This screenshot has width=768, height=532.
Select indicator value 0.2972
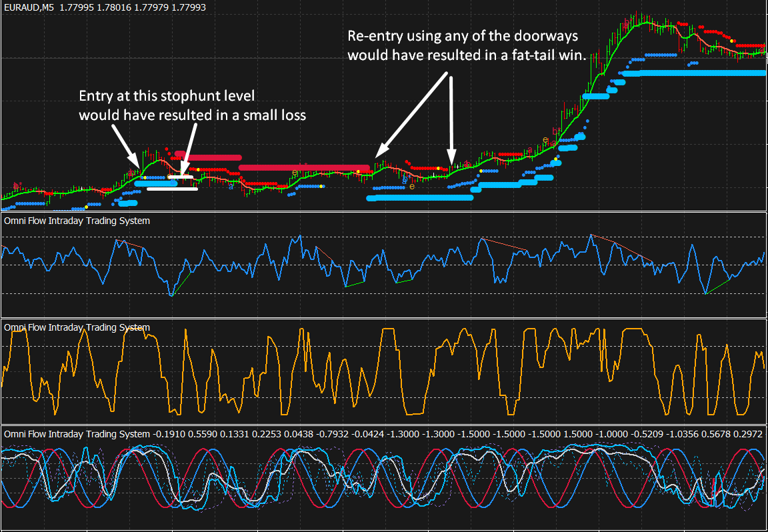748,434
